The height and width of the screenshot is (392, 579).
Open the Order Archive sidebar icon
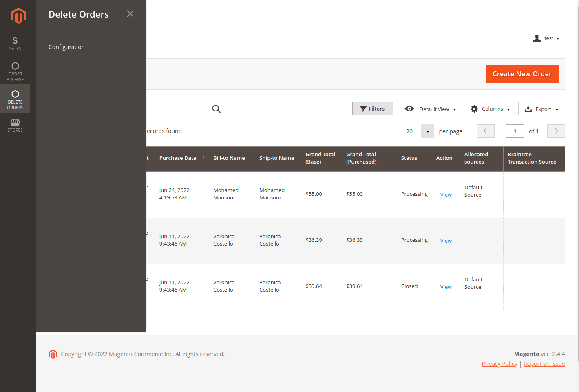(15, 71)
